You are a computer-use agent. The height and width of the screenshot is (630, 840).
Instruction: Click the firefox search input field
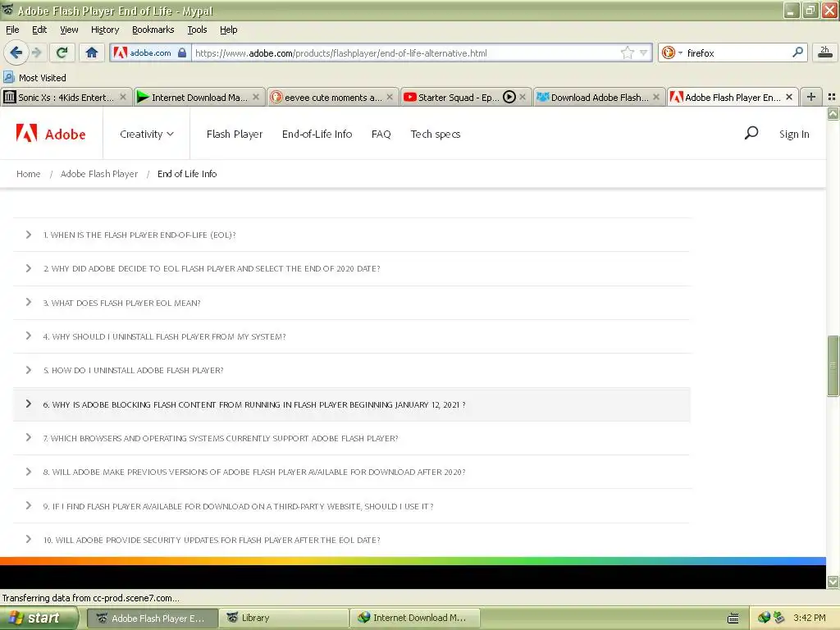[737, 52]
